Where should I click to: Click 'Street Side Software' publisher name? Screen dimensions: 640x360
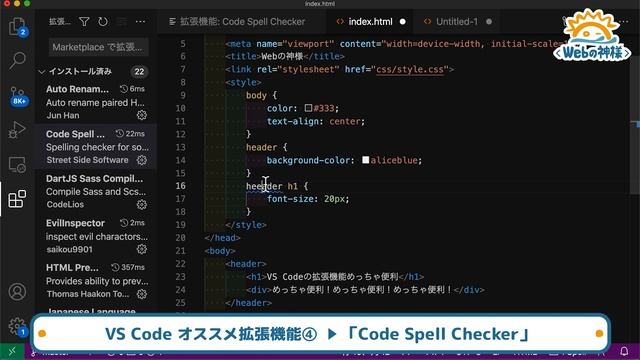[87, 160]
